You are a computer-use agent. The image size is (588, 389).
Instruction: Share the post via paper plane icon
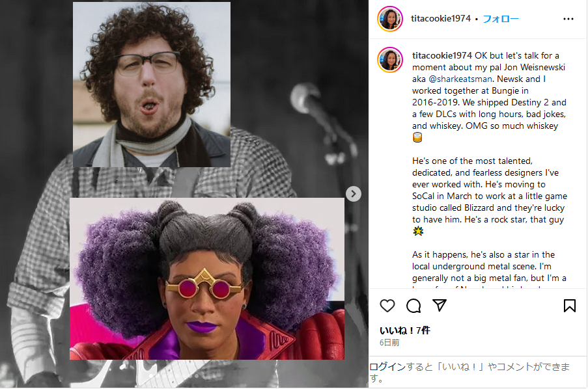(x=439, y=306)
